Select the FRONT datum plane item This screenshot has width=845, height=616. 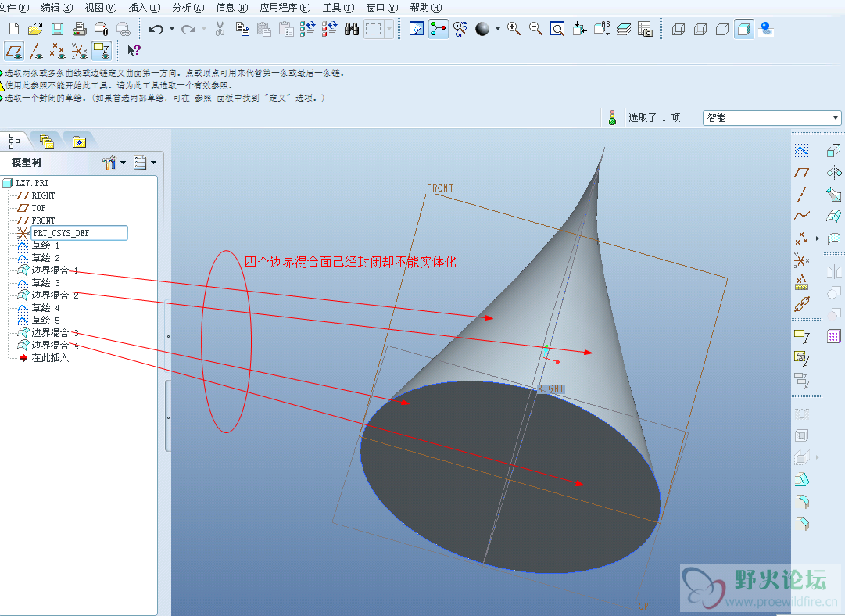43,220
